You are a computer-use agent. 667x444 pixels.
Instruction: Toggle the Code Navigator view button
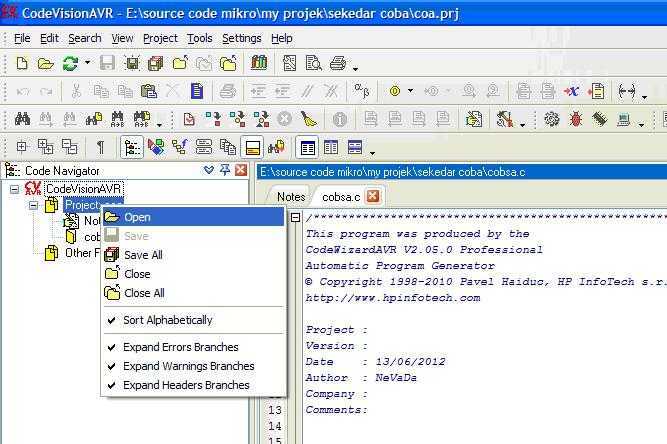(132, 148)
